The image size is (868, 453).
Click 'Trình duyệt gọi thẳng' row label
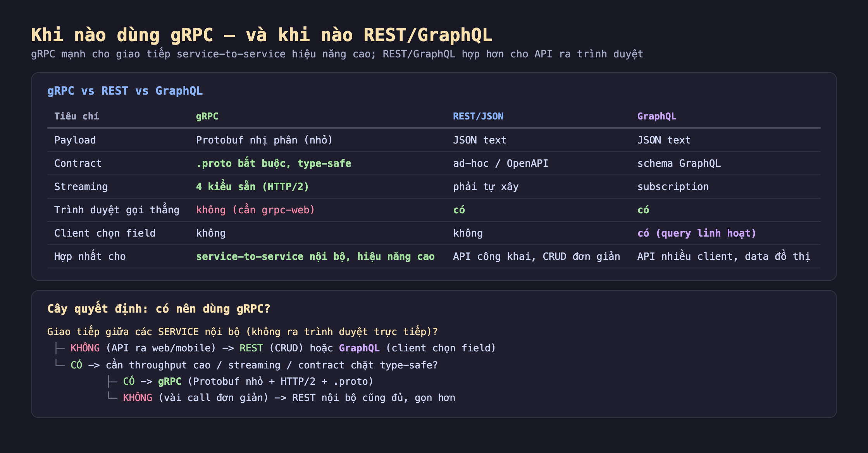tap(117, 210)
